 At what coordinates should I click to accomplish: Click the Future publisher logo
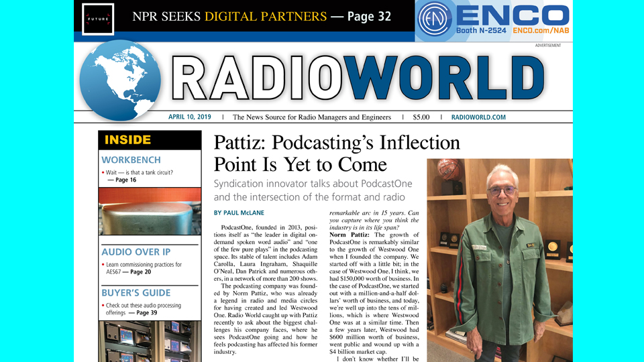coord(98,19)
